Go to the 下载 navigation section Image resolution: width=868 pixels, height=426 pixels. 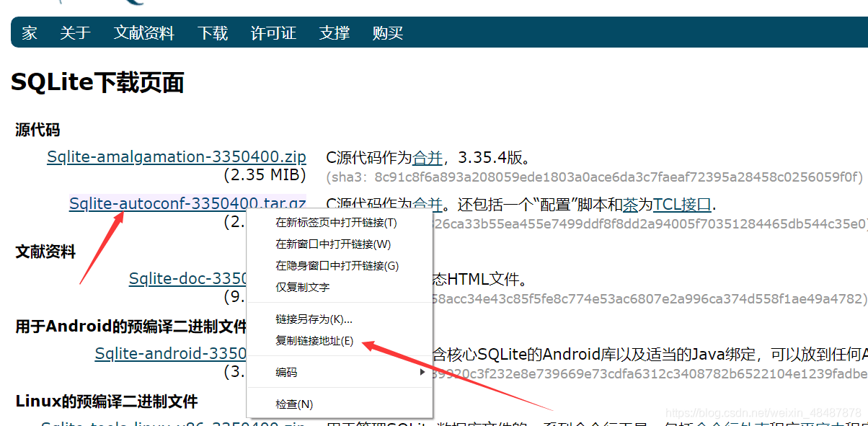[213, 33]
